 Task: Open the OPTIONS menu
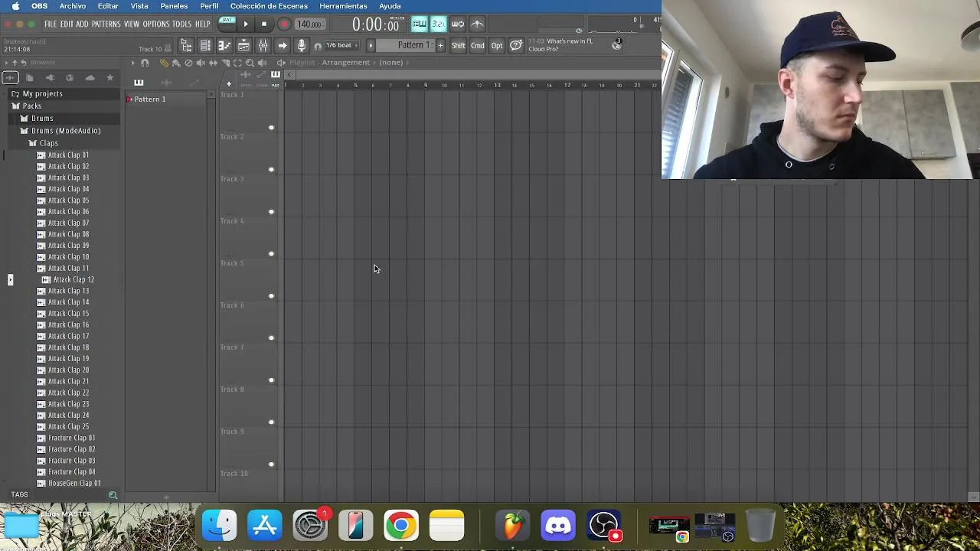tap(155, 24)
